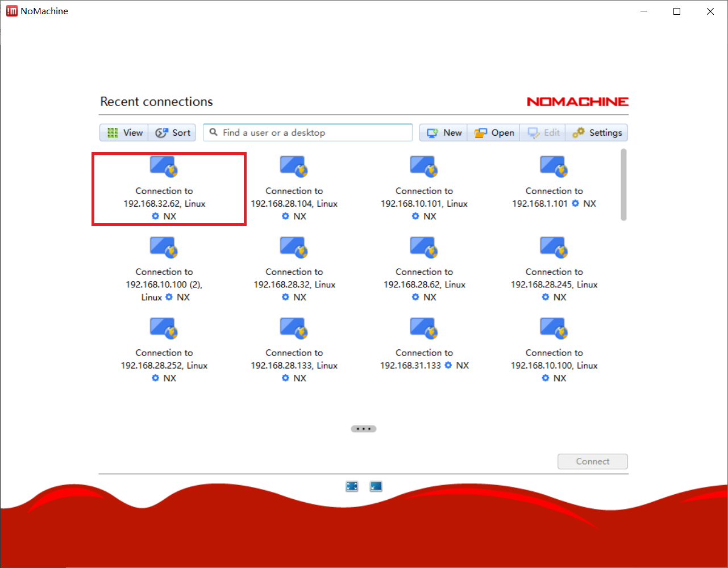Open the Settings panel

(x=597, y=132)
